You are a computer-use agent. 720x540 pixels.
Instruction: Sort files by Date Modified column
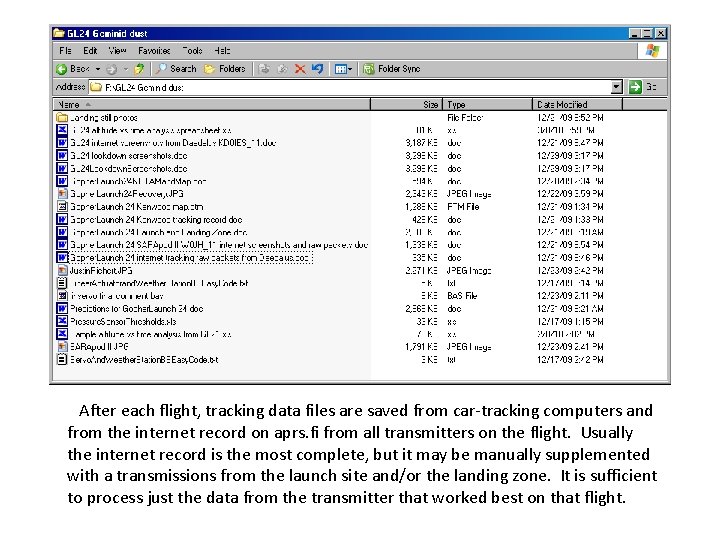[x=577, y=105]
